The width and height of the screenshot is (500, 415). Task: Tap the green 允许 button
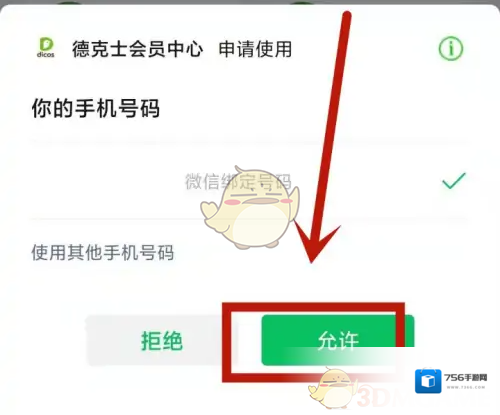pyautogui.click(x=338, y=340)
